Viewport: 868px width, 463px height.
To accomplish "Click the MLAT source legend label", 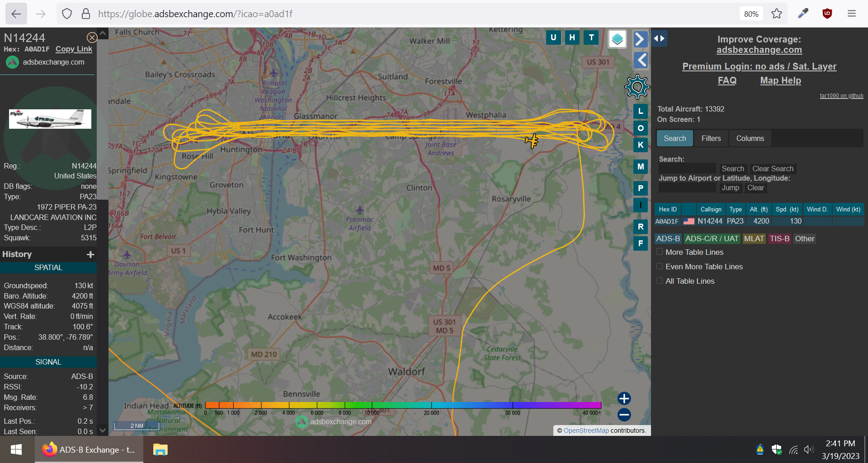I will [754, 239].
